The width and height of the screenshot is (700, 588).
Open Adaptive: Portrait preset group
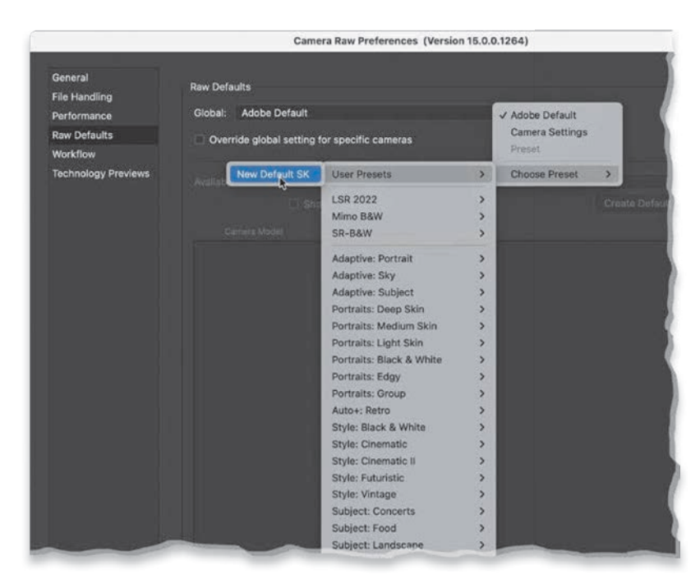point(408,259)
